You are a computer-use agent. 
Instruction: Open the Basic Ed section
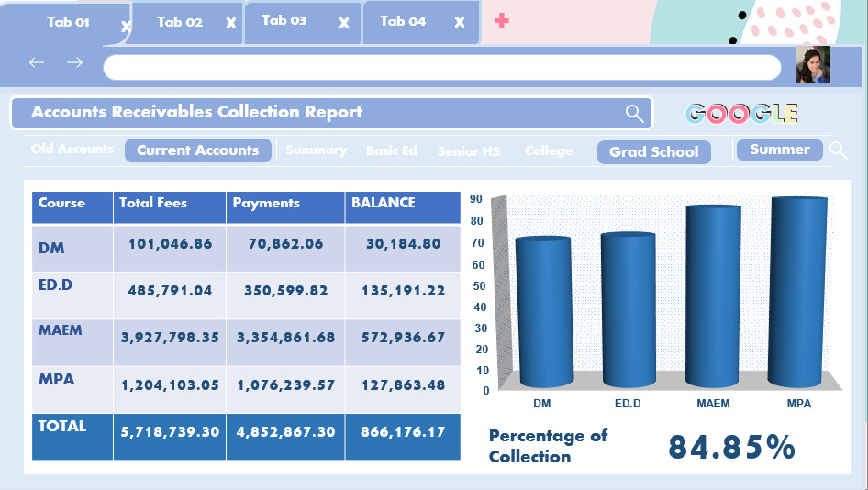392,150
